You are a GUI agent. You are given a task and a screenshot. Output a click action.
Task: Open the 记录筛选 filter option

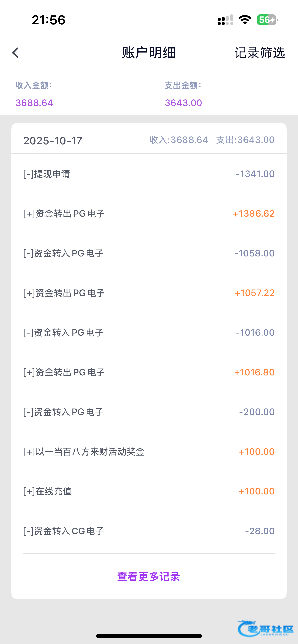click(259, 53)
